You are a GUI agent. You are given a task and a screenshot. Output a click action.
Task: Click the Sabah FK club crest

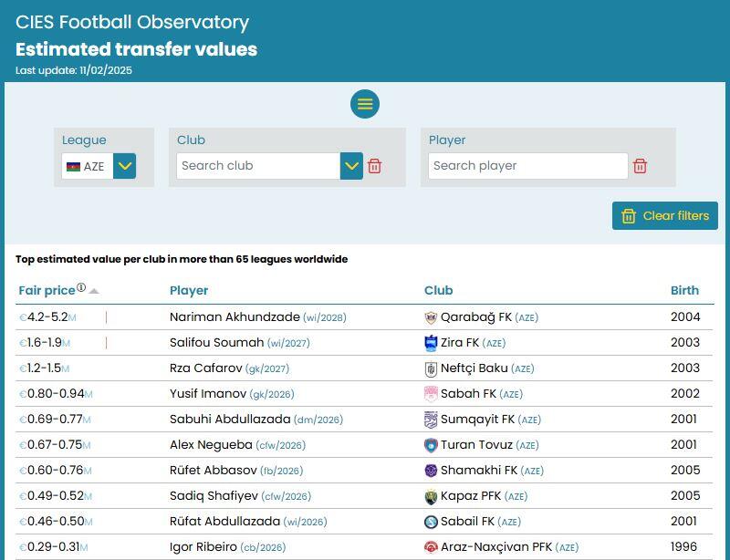pos(431,394)
